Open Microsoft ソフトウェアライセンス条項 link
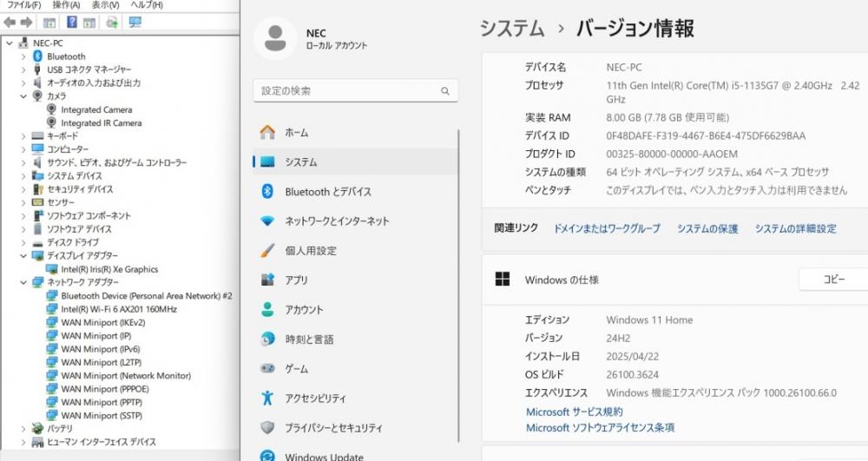The image size is (868, 461). [600, 428]
